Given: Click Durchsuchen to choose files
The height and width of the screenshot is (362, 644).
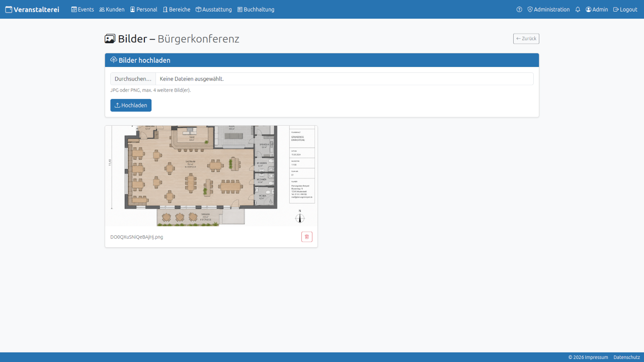Looking at the screenshot, I should (x=133, y=79).
